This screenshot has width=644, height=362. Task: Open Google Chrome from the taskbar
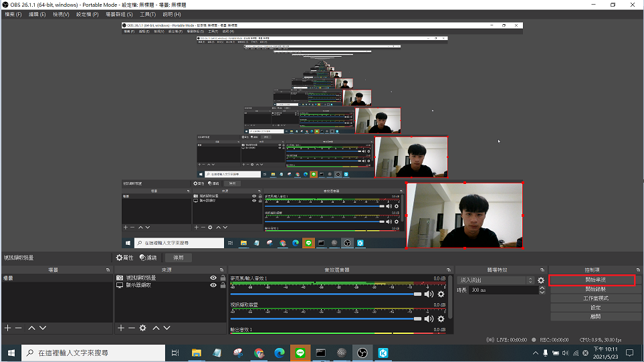click(259, 353)
